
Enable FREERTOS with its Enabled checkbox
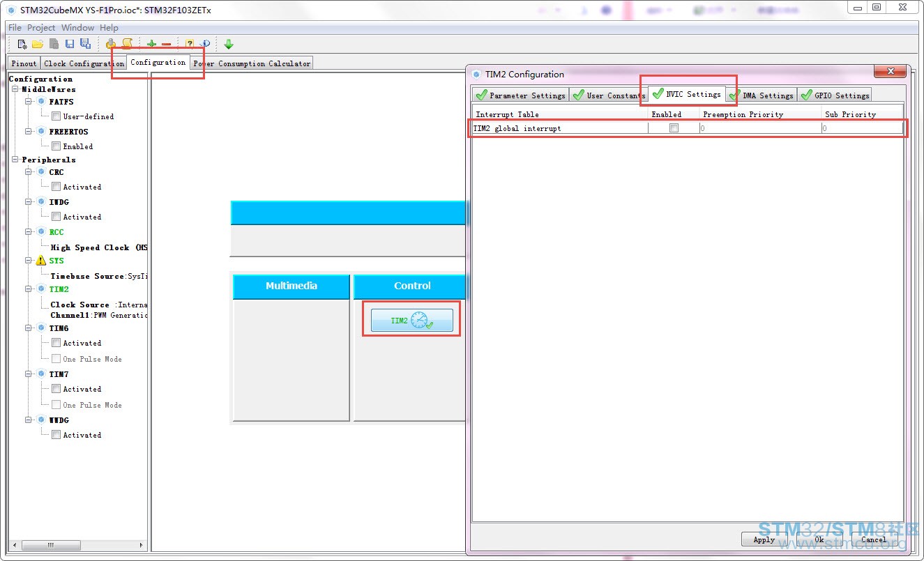click(x=56, y=146)
